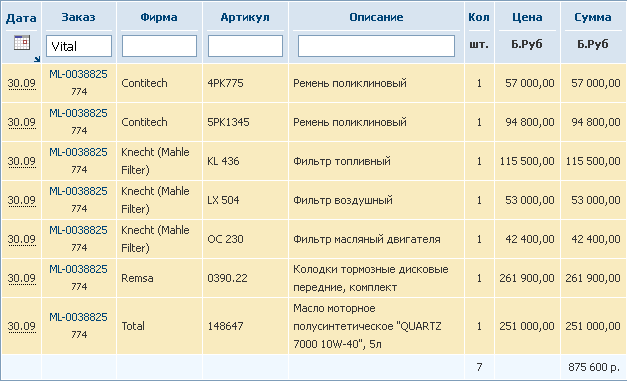The image size is (627, 381).
Task: Open order ML-0038825 in the Remsa row
Action: tap(78, 269)
